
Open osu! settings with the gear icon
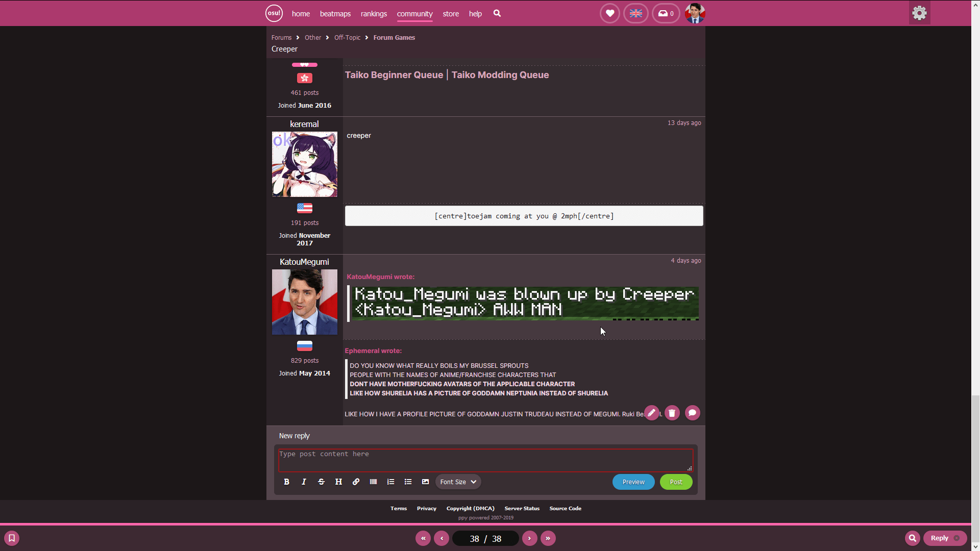(x=919, y=13)
